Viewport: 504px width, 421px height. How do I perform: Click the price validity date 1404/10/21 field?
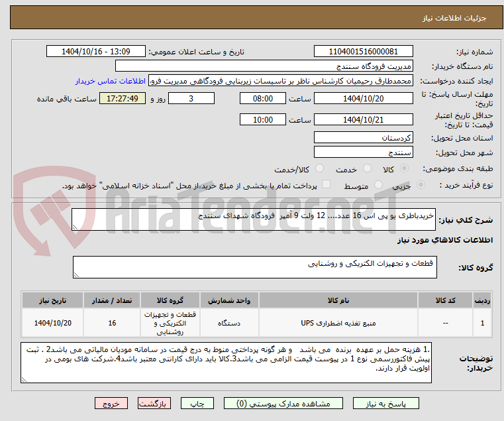(x=363, y=120)
